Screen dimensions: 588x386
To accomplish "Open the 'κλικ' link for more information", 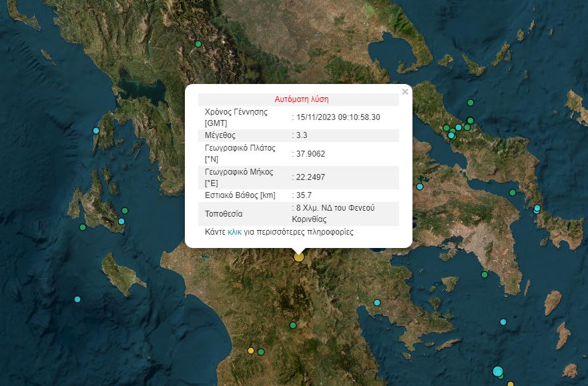I will pyautogui.click(x=234, y=232).
